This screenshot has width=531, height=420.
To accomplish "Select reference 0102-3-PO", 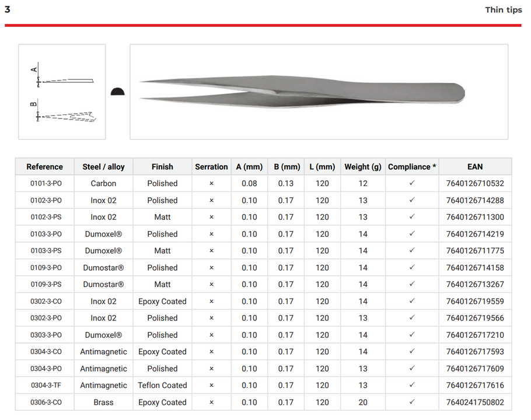I will pos(46,200).
